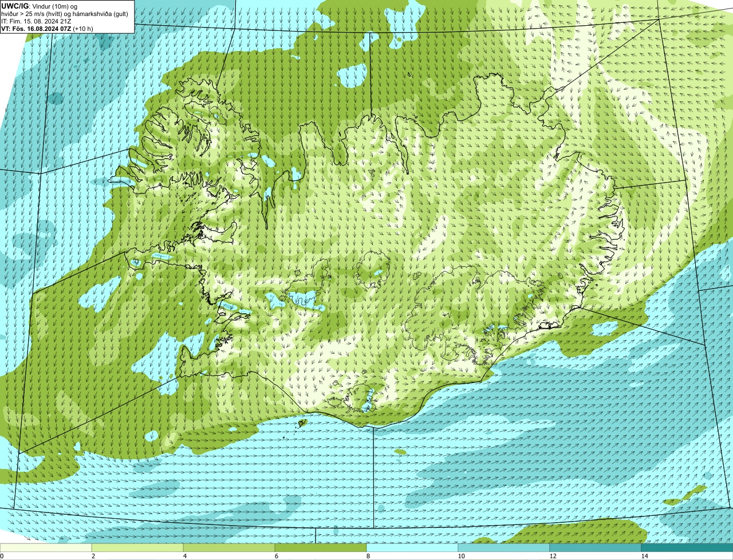Click the '8' label under the color scale

click(368, 556)
